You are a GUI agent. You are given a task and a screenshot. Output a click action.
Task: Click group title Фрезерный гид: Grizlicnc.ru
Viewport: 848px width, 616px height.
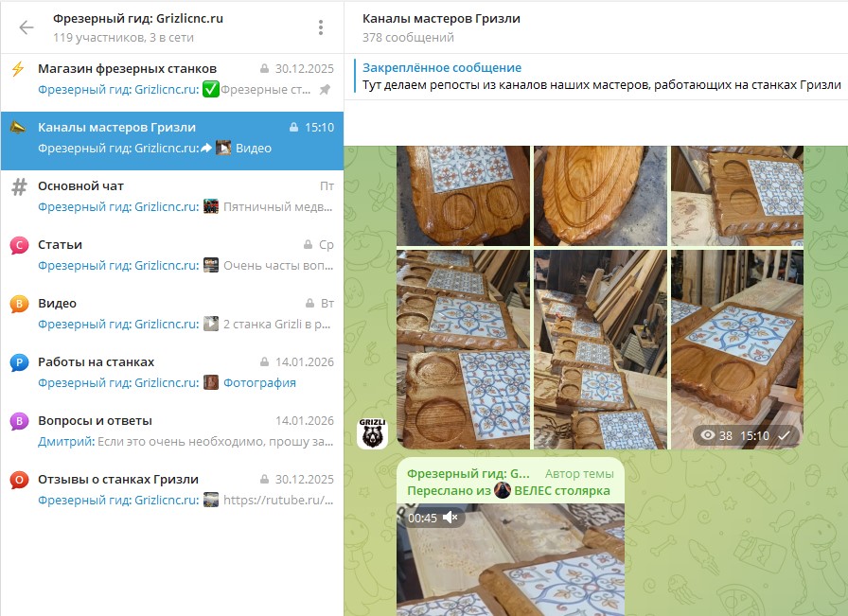pyautogui.click(x=138, y=18)
